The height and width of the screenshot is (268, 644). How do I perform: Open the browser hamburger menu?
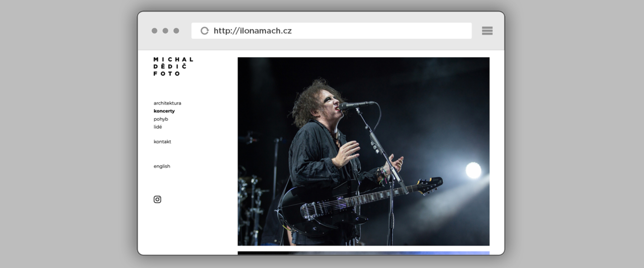click(487, 31)
